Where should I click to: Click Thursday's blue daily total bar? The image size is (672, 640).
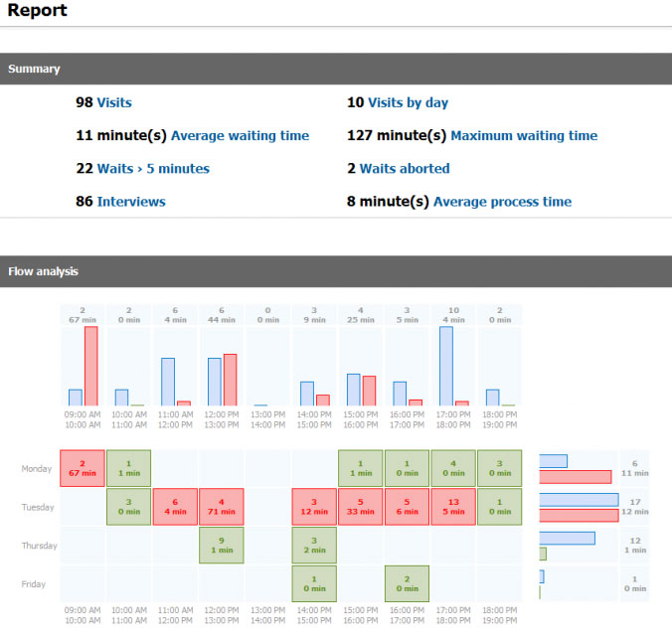[x=567, y=539]
